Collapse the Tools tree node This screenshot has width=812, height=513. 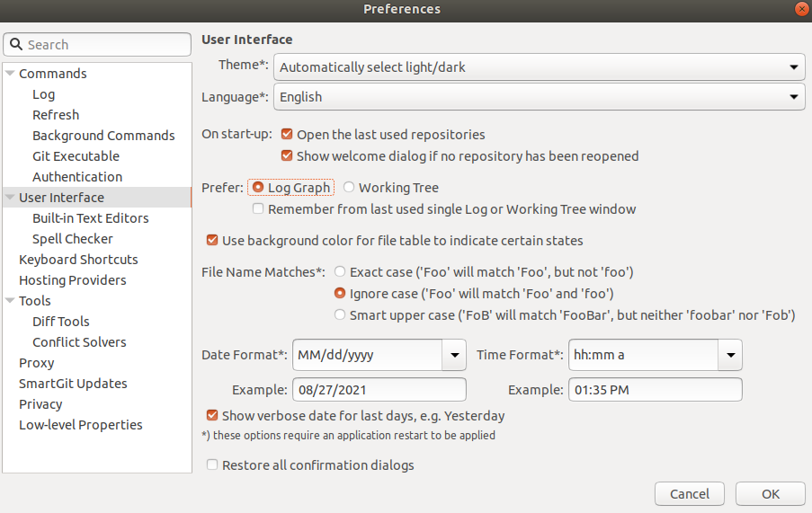point(10,300)
